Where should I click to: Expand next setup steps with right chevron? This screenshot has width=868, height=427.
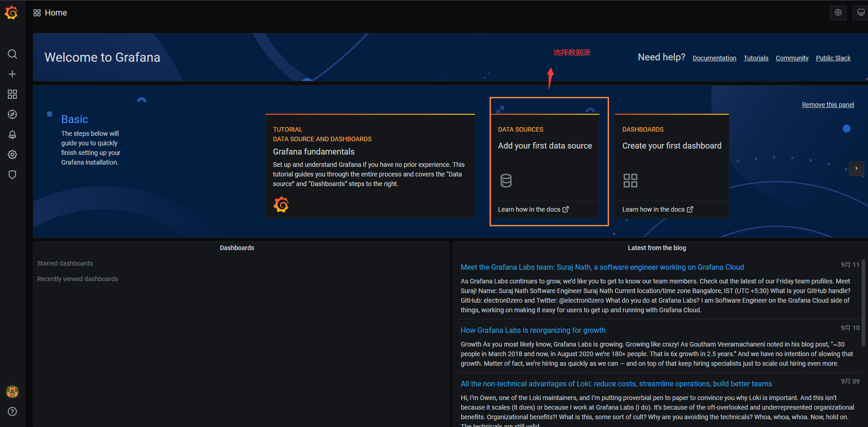coord(856,168)
